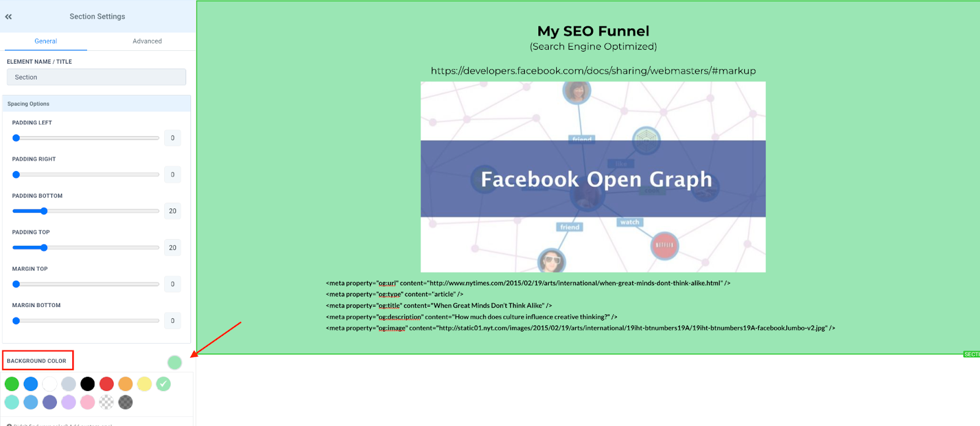
Task: Click the Padding Left slider handle
Action: [17, 138]
